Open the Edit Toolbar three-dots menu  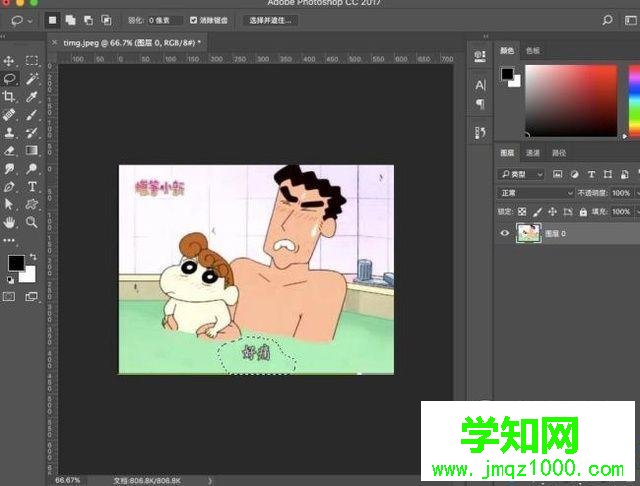point(9,240)
